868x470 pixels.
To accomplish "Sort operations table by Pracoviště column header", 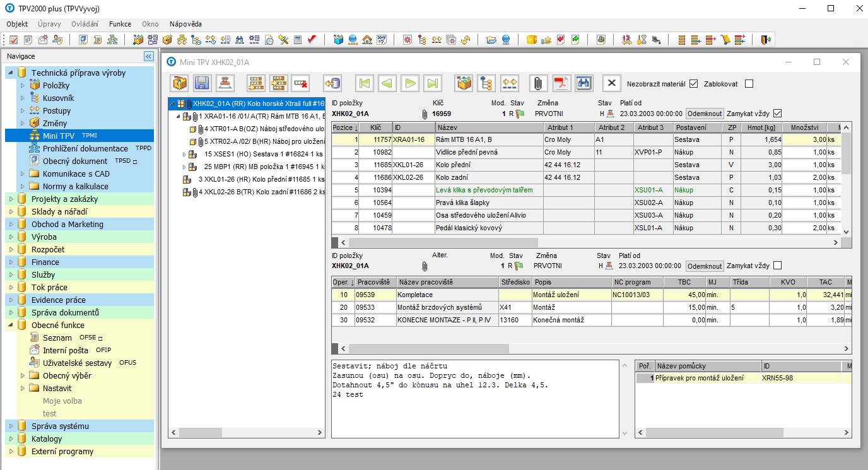I will [375, 282].
